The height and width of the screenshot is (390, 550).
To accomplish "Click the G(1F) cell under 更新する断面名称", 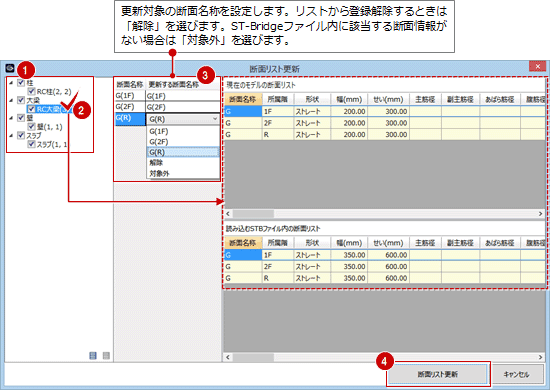I will coord(183,96).
